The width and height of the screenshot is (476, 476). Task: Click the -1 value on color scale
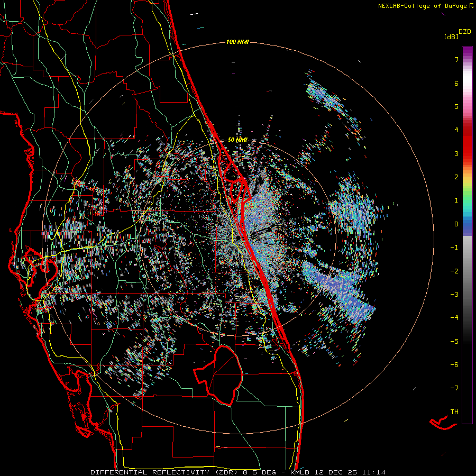(454, 248)
